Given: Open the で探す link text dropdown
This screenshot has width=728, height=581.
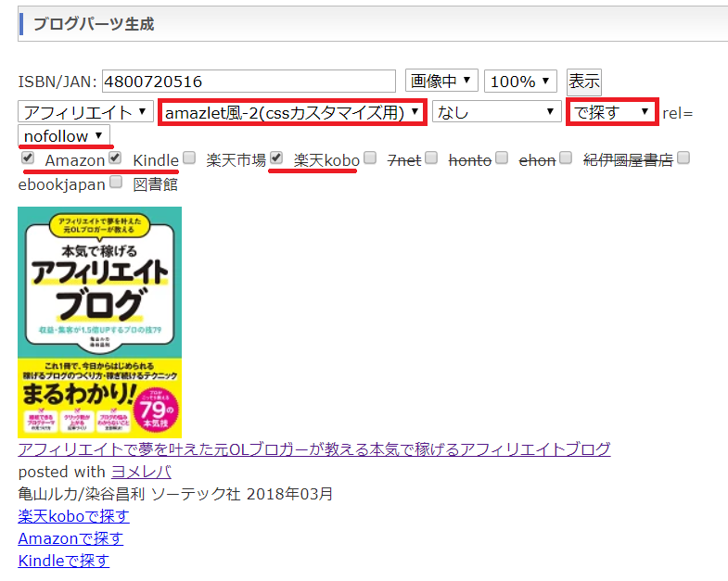Looking at the screenshot, I should tap(611, 112).
